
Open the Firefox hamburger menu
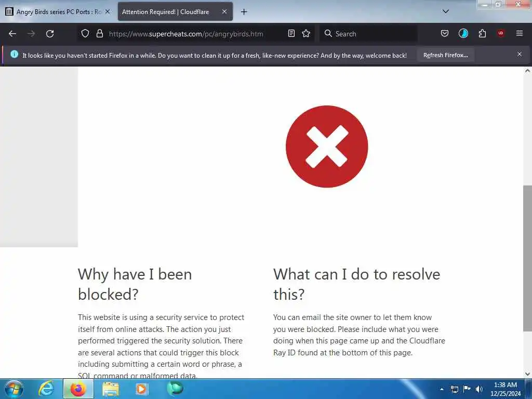(520, 33)
